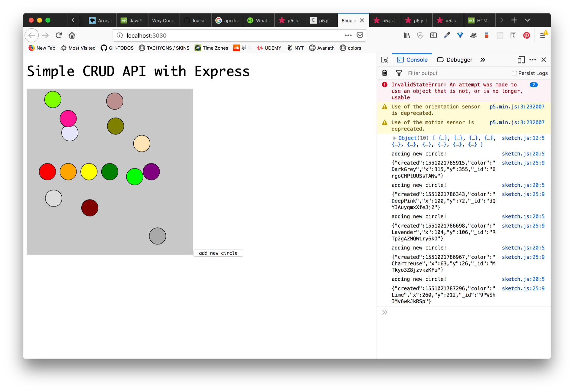
Task: Open the Library icon in the toolbar
Action: pyautogui.click(x=407, y=36)
